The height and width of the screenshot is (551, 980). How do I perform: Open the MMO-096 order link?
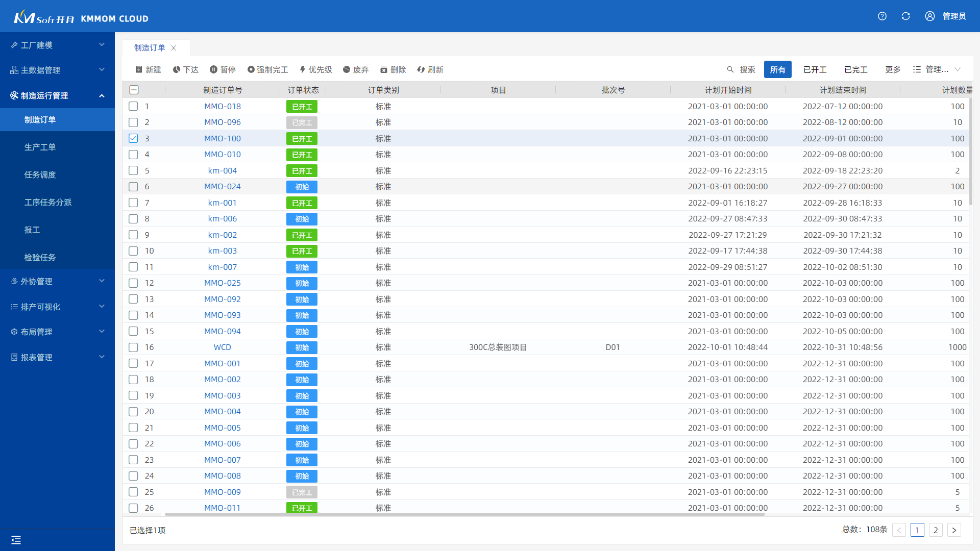pos(222,122)
